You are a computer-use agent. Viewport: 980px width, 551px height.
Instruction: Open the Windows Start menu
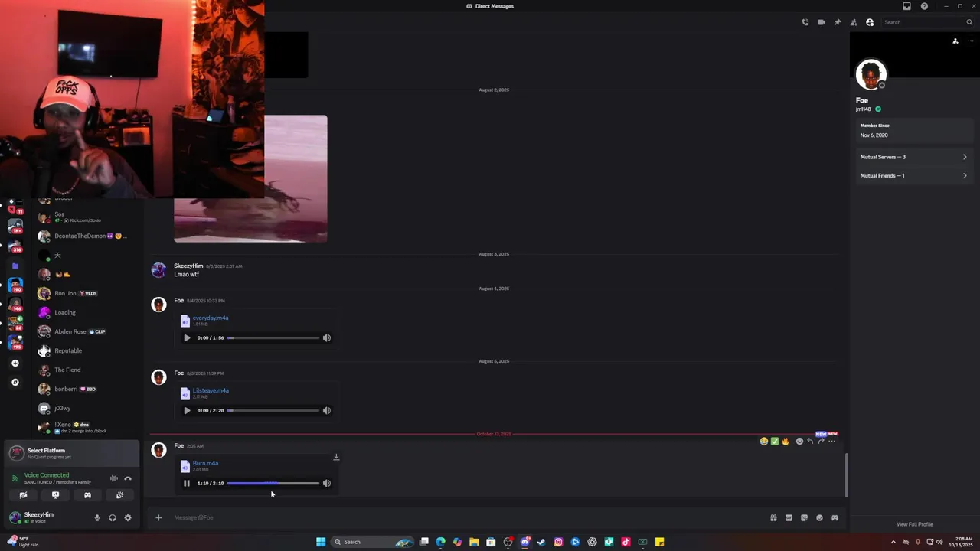pyautogui.click(x=321, y=542)
